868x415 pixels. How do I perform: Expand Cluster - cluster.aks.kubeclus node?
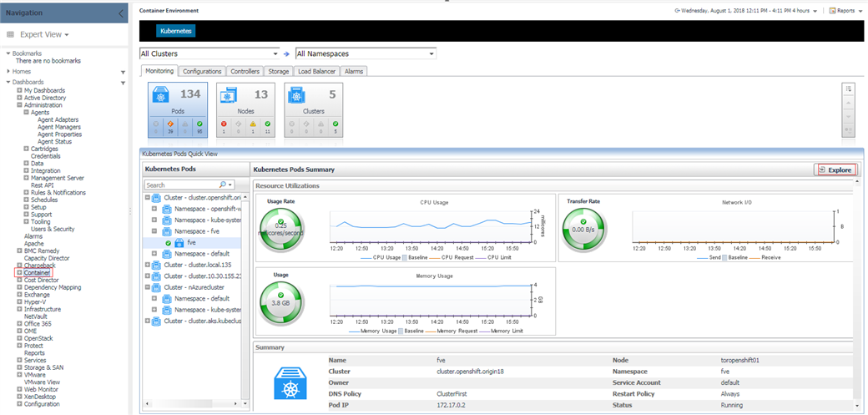pos(147,321)
